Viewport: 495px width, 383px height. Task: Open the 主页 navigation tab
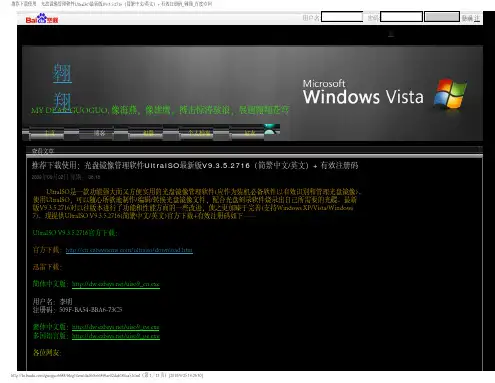(50, 133)
